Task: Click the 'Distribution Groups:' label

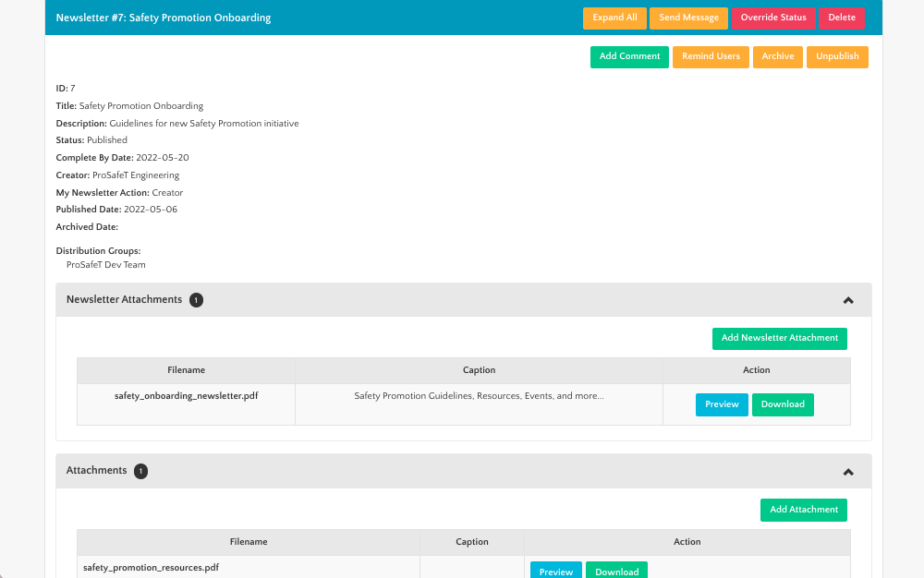Action: pyautogui.click(x=99, y=251)
